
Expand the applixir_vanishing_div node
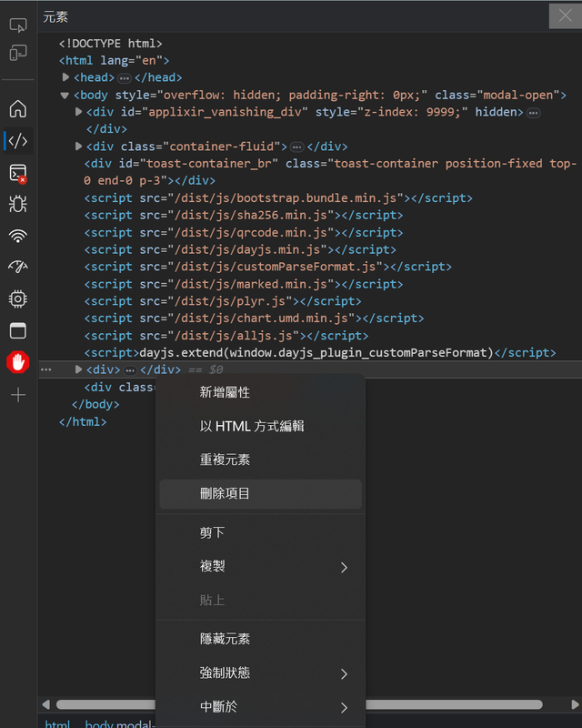click(x=78, y=112)
